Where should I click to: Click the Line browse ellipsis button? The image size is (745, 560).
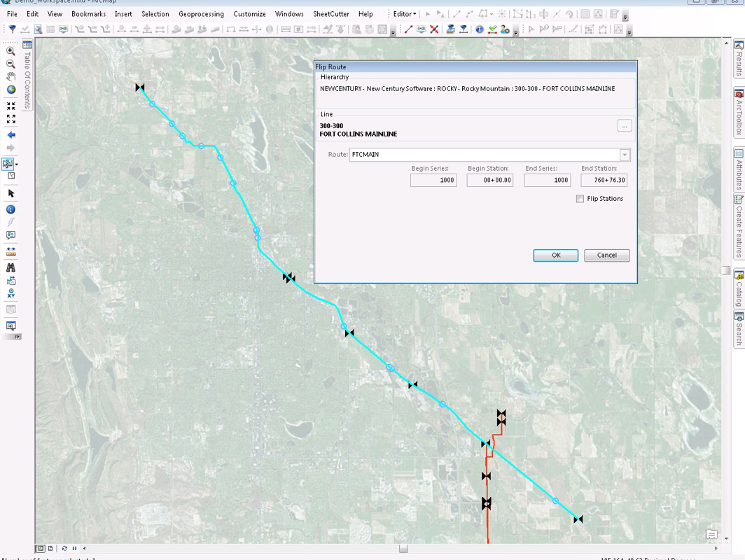pyautogui.click(x=625, y=126)
